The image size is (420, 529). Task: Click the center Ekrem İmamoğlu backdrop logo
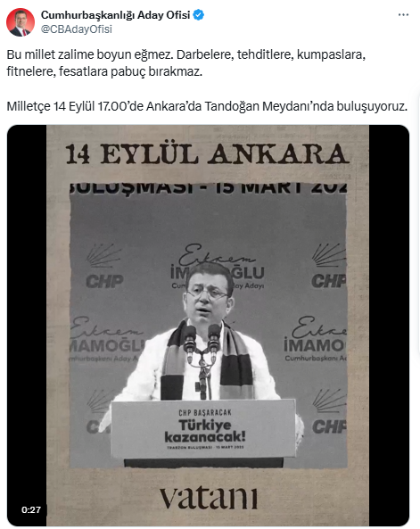tap(218, 267)
